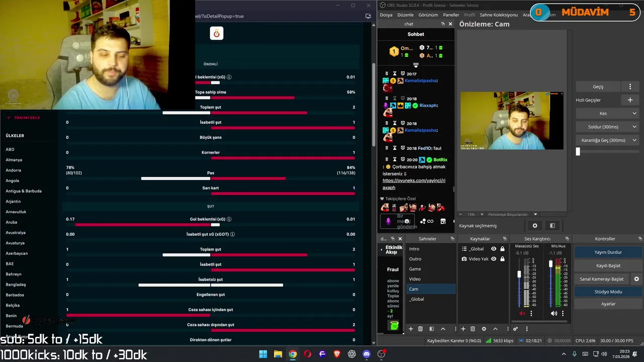Open Dosya menu in OBS

point(386,15)
